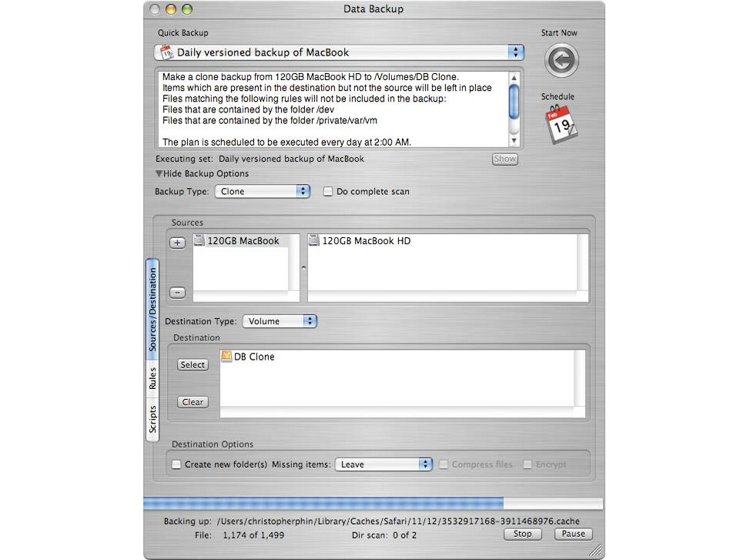The image size is (747, 560).
Task: Click the backup progress bar
Action: (x=373, y=503)
